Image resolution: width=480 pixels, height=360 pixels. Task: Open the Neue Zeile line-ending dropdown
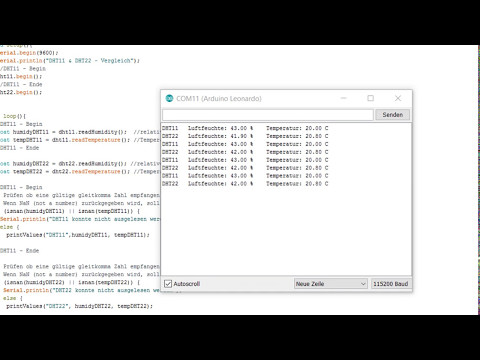[330, 284]
